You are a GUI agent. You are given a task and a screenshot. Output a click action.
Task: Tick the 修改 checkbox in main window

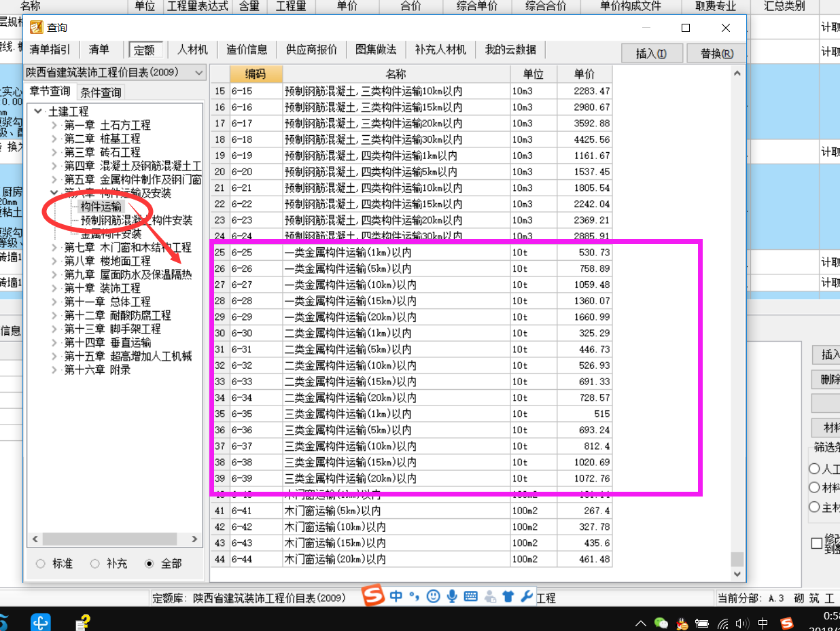click(816, 543)
